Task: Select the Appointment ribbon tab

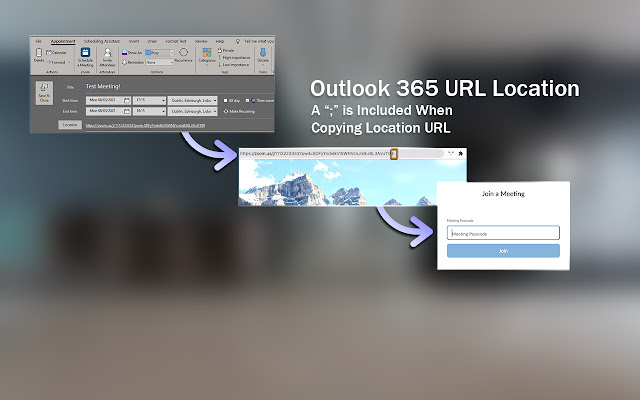Action: (x=63, y=41)
